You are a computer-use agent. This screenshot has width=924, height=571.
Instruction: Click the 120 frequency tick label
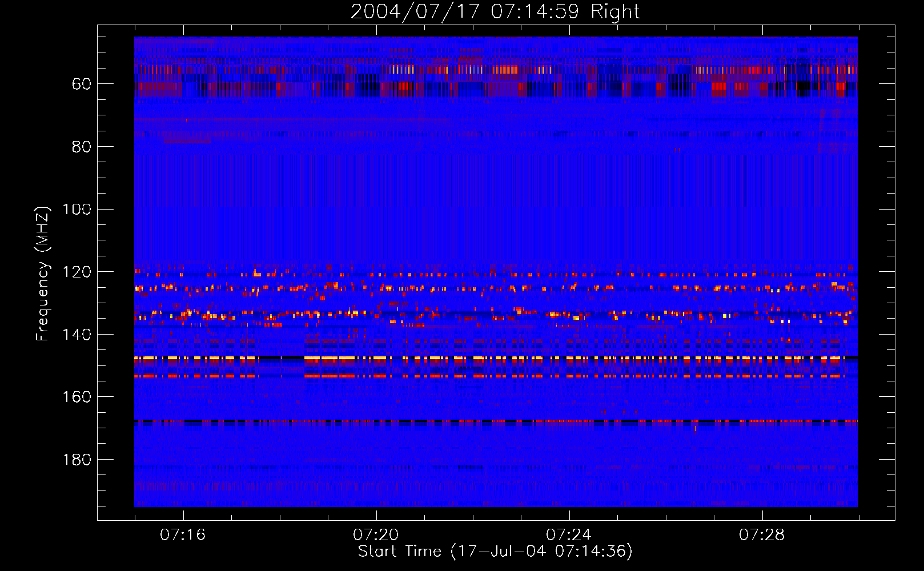pos(77,272)
